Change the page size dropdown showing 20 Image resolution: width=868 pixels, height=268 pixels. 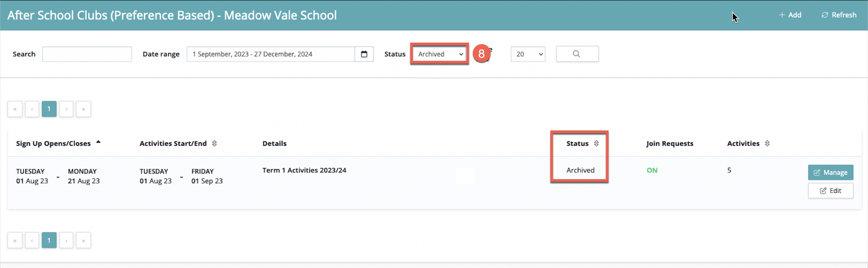point(528,54)
